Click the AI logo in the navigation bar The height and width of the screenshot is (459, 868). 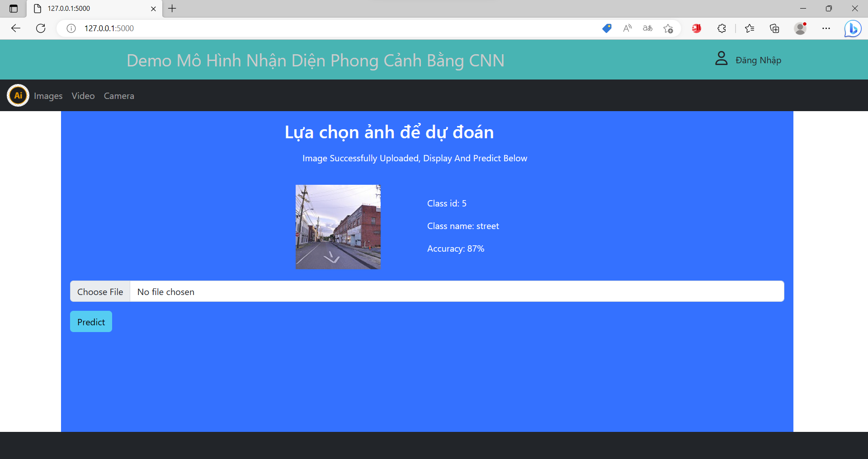tap(18, 95)
